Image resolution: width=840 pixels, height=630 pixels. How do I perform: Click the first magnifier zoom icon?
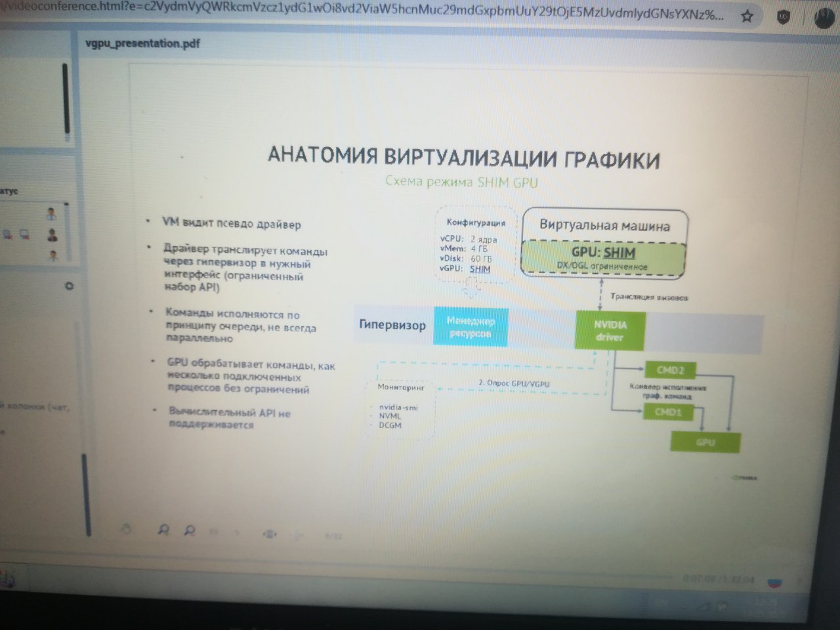pos(163,530)
